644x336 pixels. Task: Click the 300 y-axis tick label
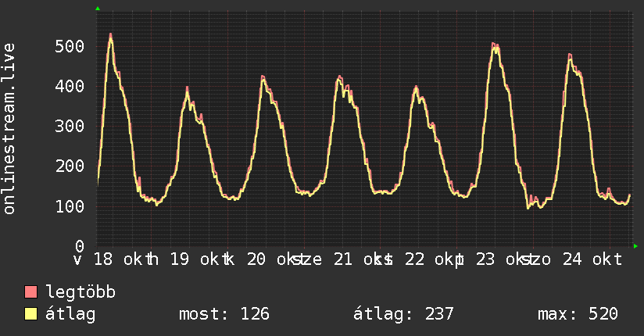tap(70, 126)
